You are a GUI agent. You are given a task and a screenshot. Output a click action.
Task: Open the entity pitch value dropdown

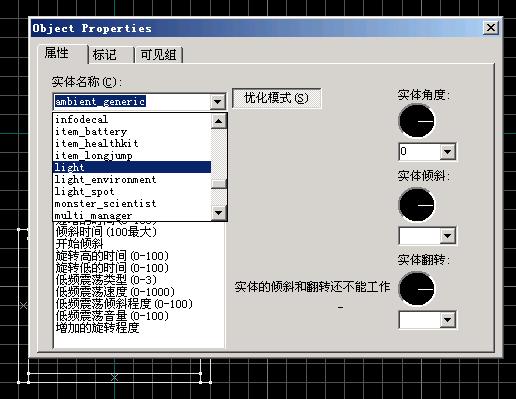pos(448,236)
